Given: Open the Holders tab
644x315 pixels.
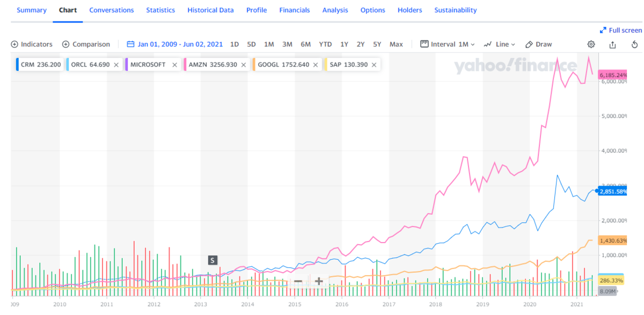Looking at the screenshot, I should pyautogui.click(x=410, y=10).
